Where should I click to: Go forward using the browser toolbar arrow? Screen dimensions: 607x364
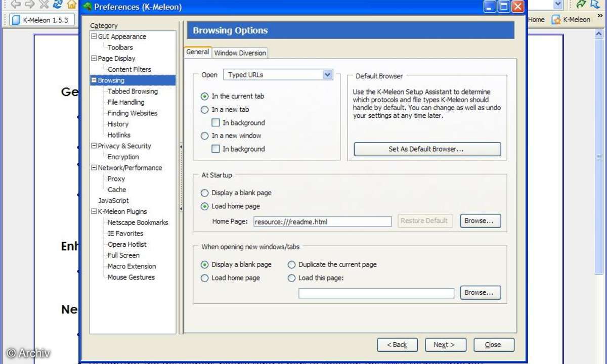pyautogui.click(x=30, y=5)
